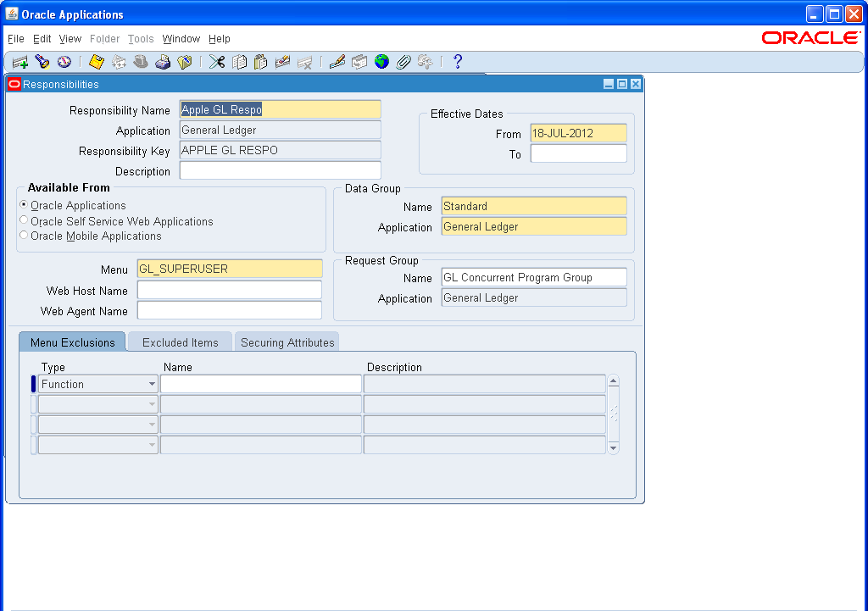Screen dimensions: 868x611
Task: Click the New Record toolbar icon
Action: (x=20, y=62)
